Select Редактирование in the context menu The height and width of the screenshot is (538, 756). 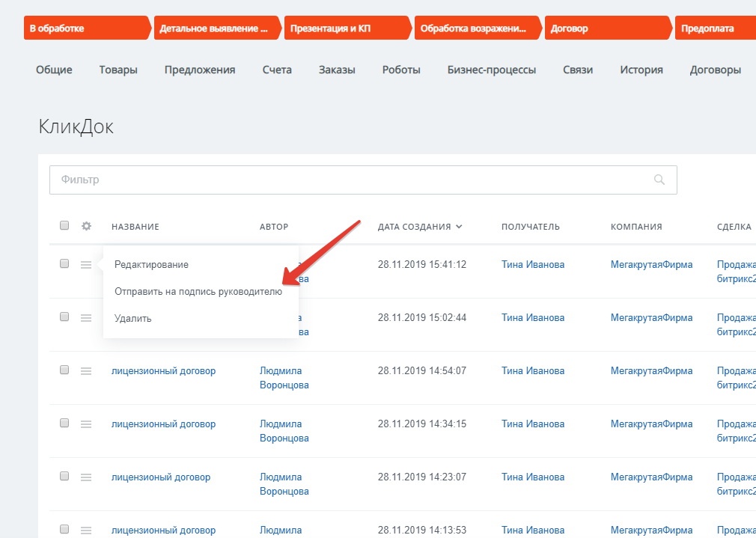[x=151, y=264]
